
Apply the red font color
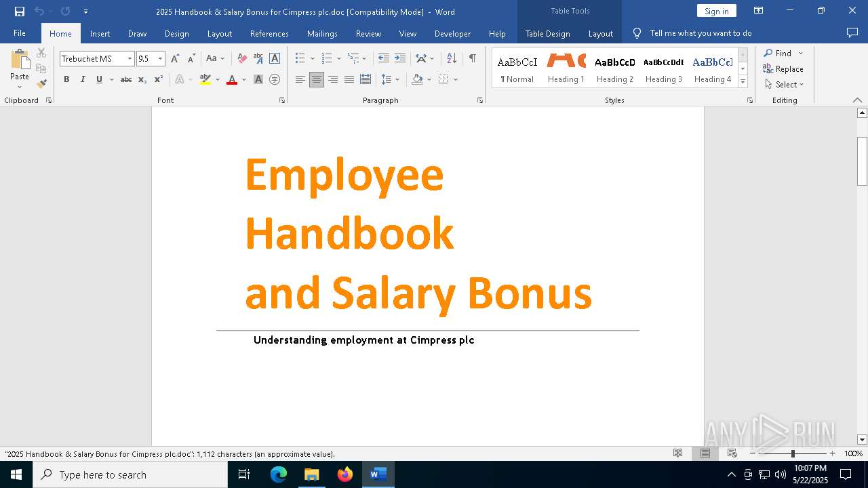coord(232,79)
